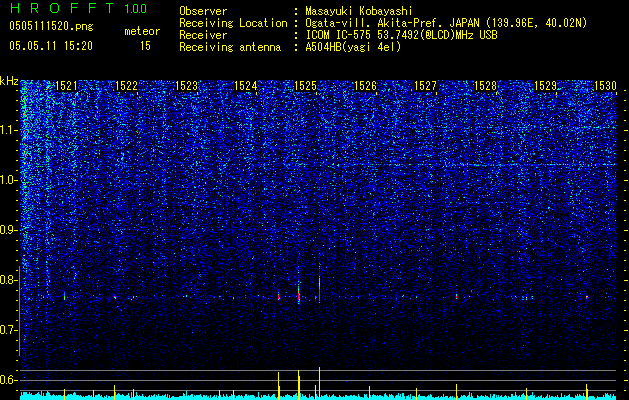Click the 0.7 kHz frequency label
629x400 pixels.
(9, 330)
